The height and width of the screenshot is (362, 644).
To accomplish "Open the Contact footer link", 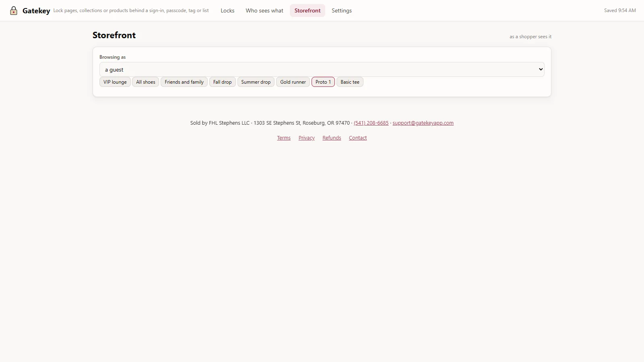I will 358,138.
